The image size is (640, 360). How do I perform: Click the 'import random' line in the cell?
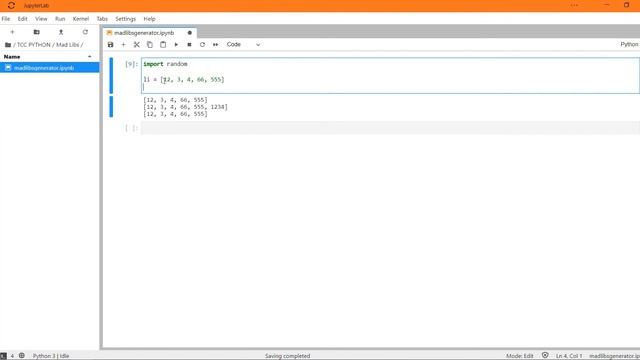pyautogui.click(x=165, y=64)
